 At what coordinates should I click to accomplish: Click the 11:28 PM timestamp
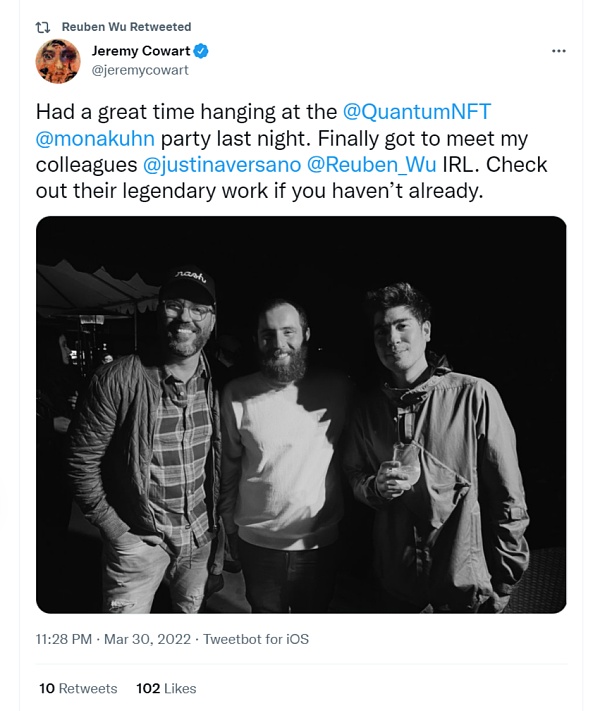point(62,638)
